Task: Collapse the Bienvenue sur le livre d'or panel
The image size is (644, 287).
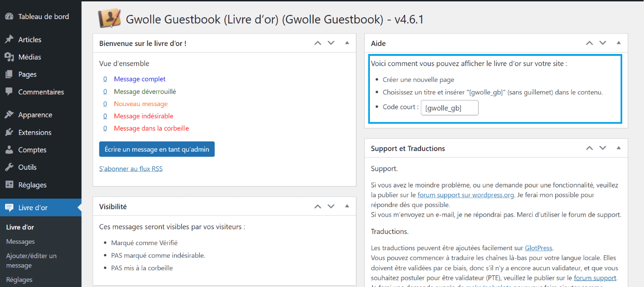Action: [347, 43]
